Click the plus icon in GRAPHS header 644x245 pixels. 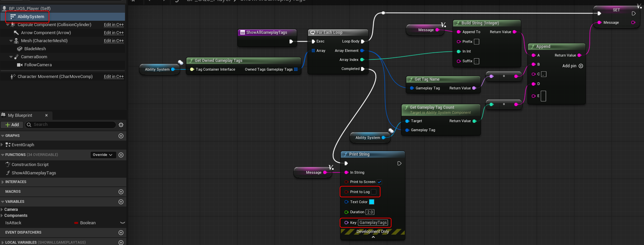tap(121, 136)
